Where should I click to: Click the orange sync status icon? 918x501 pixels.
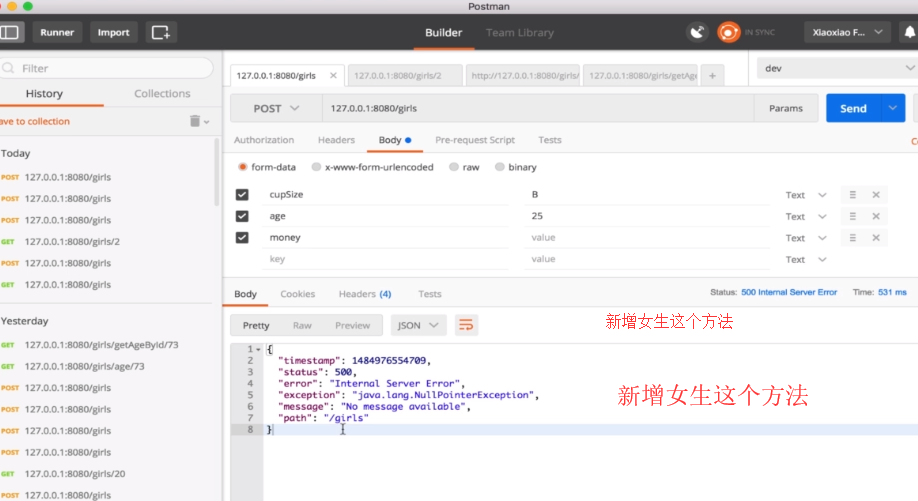click(x=728, y=32)
